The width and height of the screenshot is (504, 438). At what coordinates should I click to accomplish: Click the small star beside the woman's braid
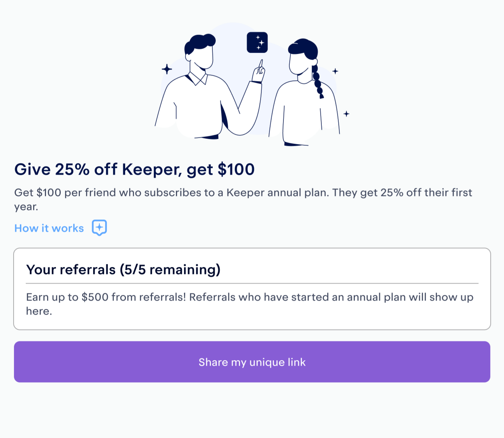(335, 71)
